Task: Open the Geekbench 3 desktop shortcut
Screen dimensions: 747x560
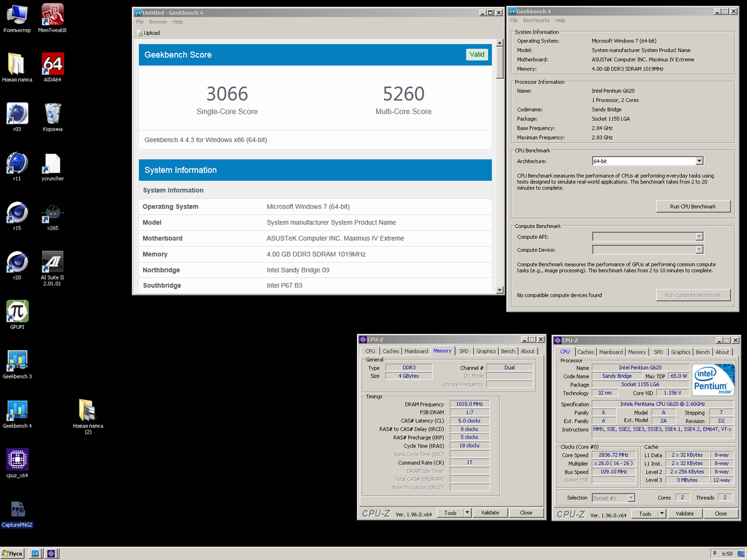Action: click(17, 364)
